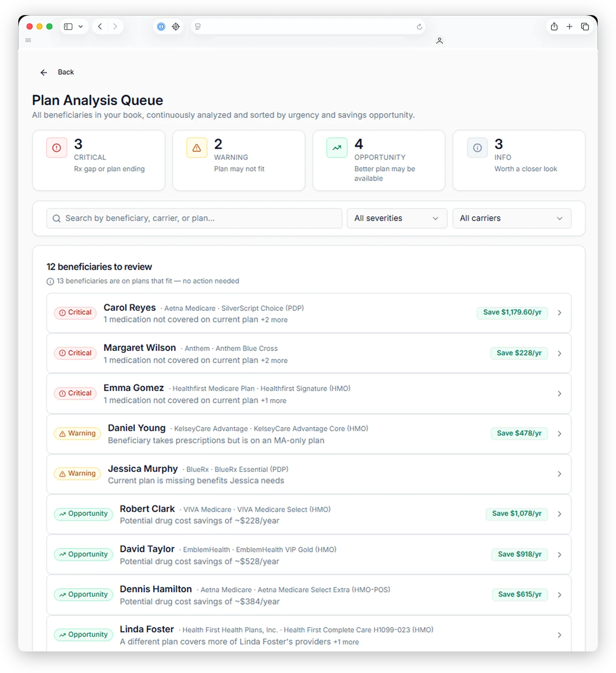Select the Warning summary card
Viewport: 616px width, 673px height.
(239, 160)
